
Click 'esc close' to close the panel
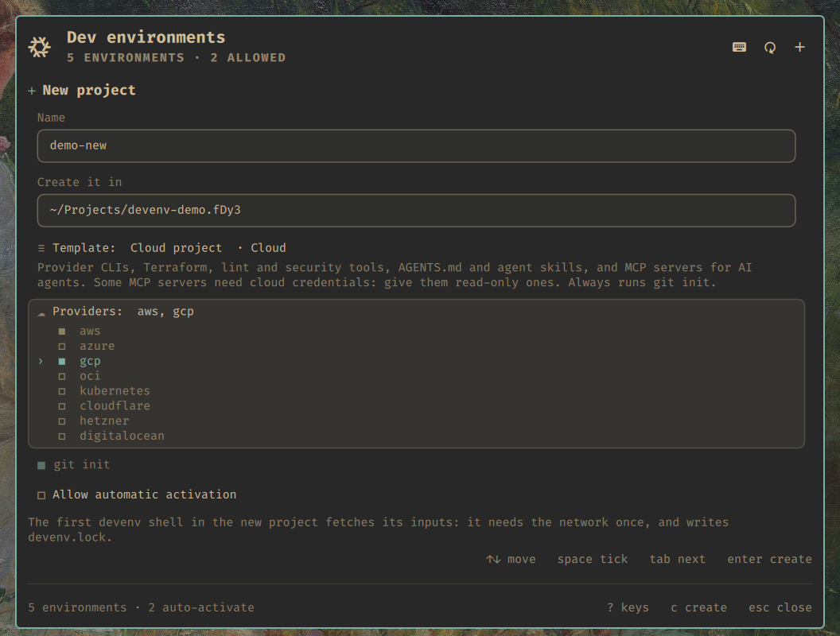click(x=780, y=607)
